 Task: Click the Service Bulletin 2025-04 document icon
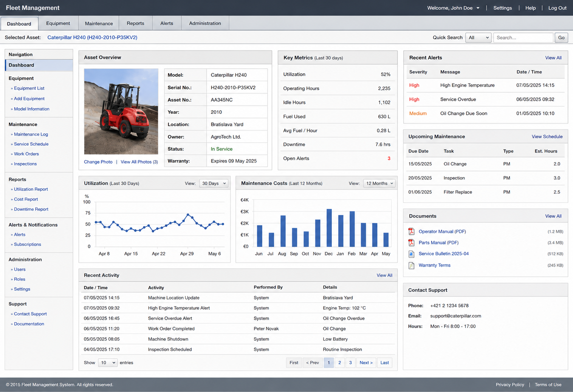411,254
